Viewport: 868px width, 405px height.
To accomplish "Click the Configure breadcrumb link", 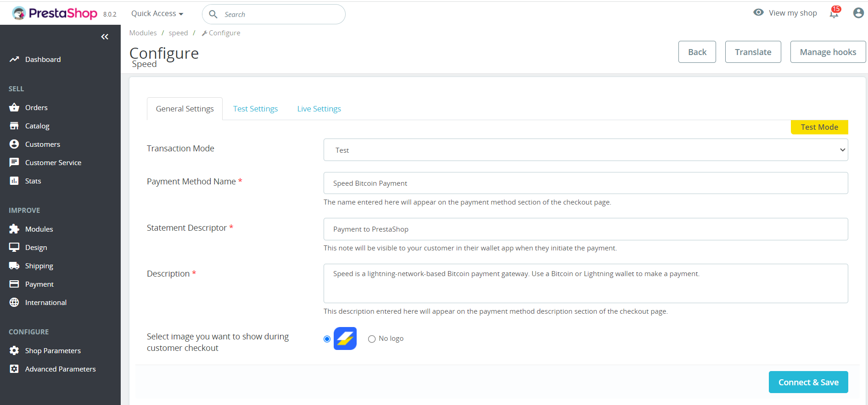I will 221,33.
